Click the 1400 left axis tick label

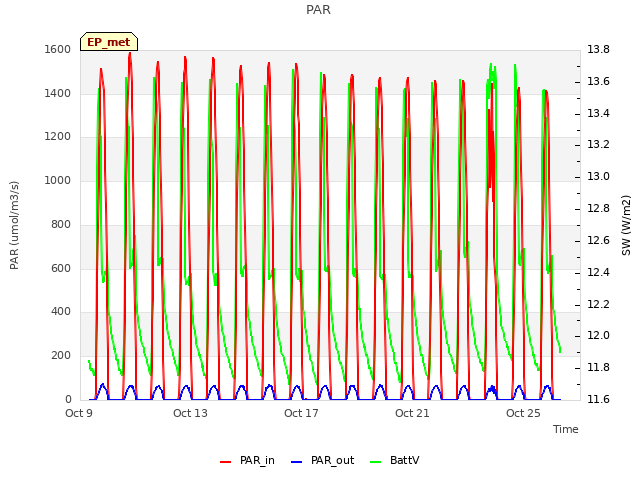click(x=58, y=93)
